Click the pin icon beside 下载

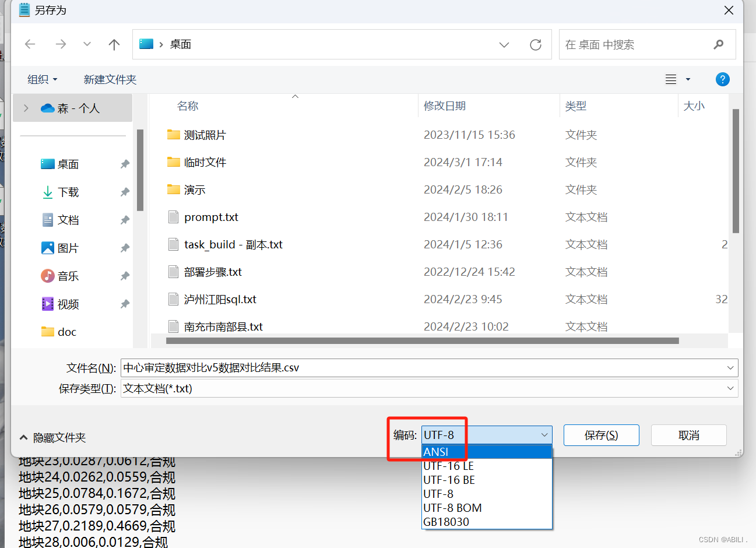click(125, 192)
